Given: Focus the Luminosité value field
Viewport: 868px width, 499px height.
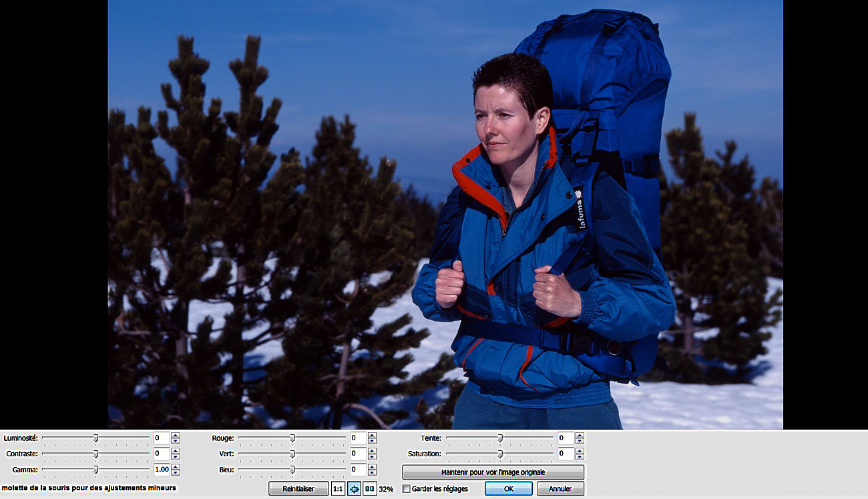Looking at the screenshot, I should (x=162, y=438).
